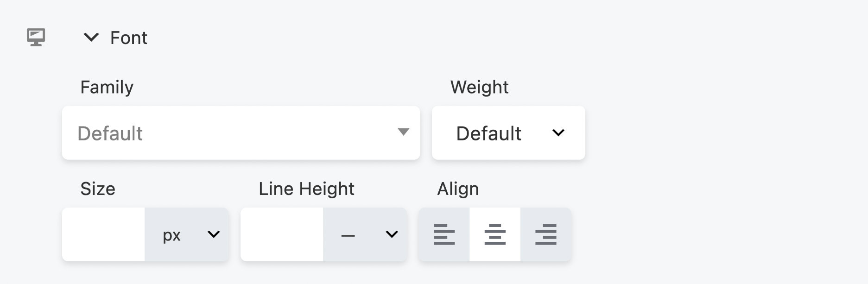This screenshot has width=868, height=284.
Task: Click the Weight label
Action: [479, 87]
